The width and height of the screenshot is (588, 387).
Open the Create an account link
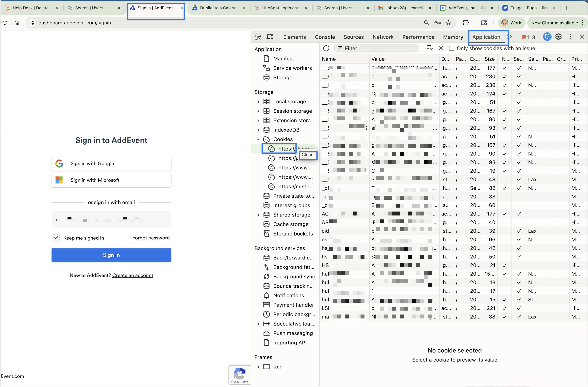pyautogui.click(x=133, y=275)
